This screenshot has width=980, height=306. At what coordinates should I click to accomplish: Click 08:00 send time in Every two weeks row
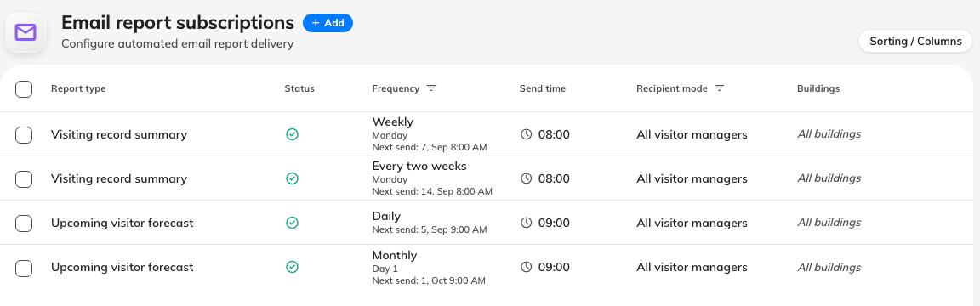pos(554,178)
